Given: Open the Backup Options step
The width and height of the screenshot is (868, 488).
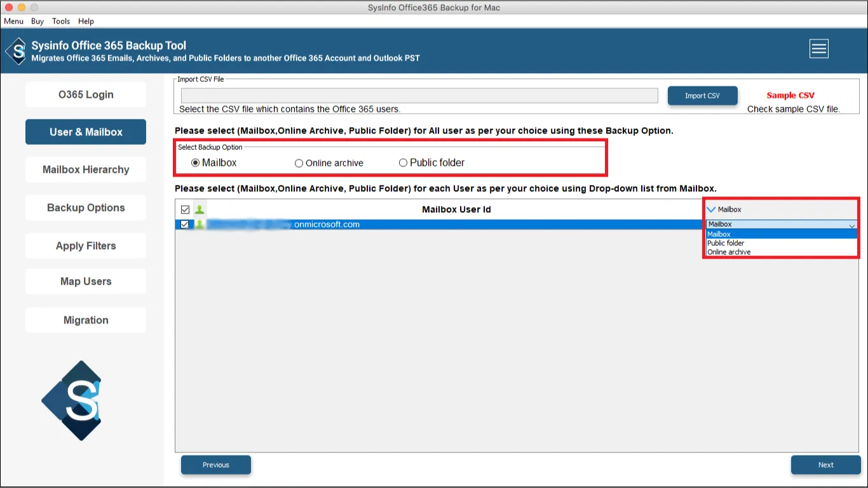Looking at the screenshot, I should click(86, 208).
